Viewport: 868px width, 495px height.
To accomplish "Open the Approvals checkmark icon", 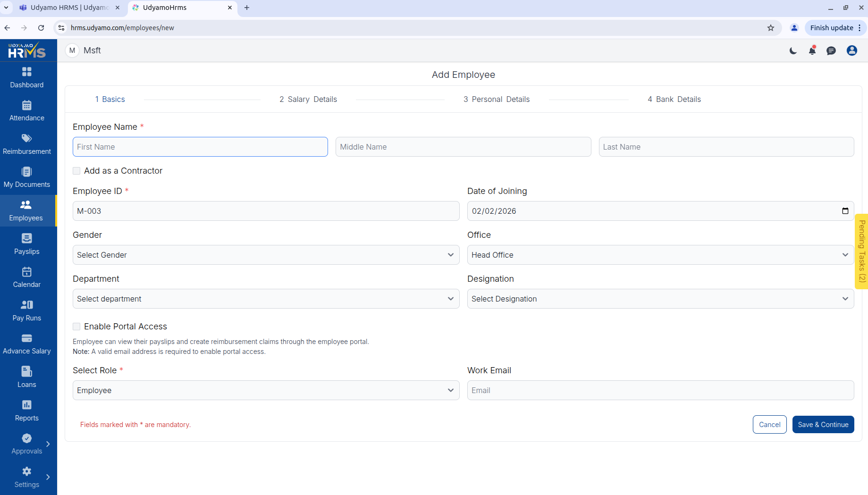I will [x=27, y=438].
